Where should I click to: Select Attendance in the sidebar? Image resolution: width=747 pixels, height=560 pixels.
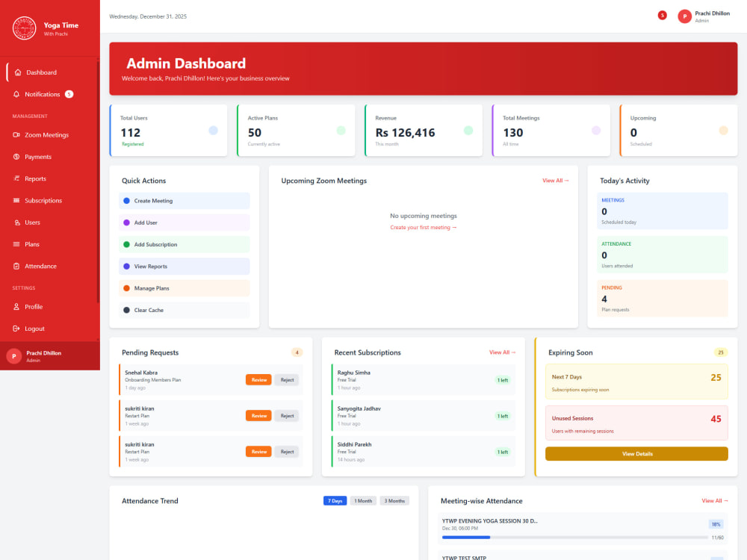(40, 267)
